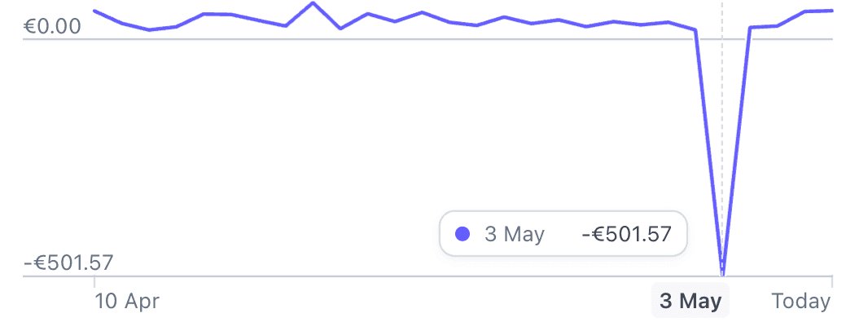
Task: Click the last data point above Today
Action: (x=831, y=11)
